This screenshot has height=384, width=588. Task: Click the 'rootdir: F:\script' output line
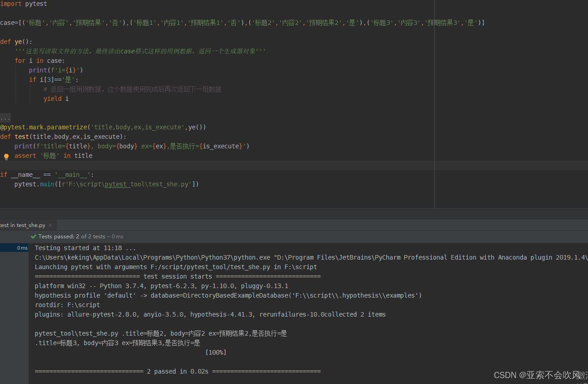[67, 305]
